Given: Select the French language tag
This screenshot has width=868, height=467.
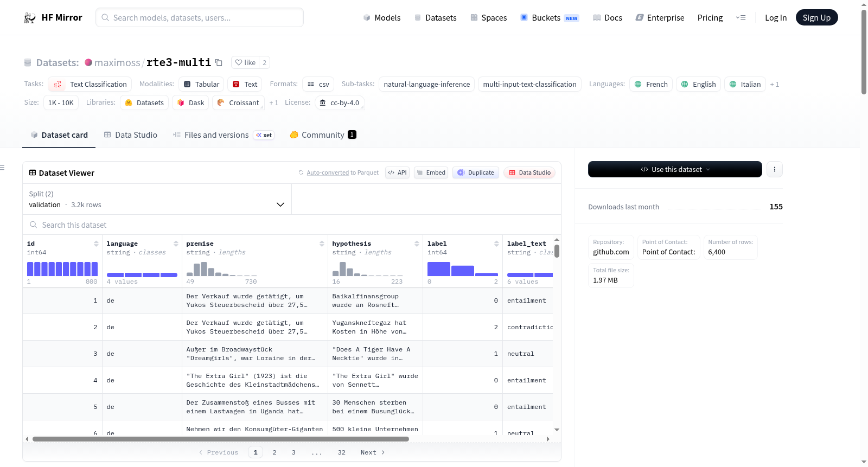Looking at the screenshot, I should [x=651, y=84].
